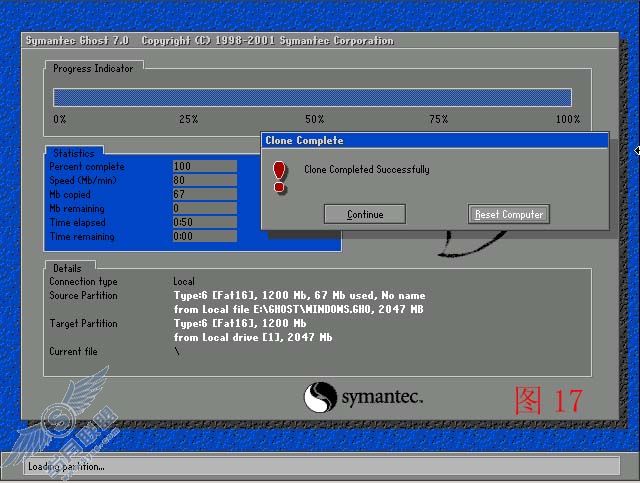This screenshot has height=483, width=640.
Task: Click the symantec wordmark
Action: coord(382,396)
